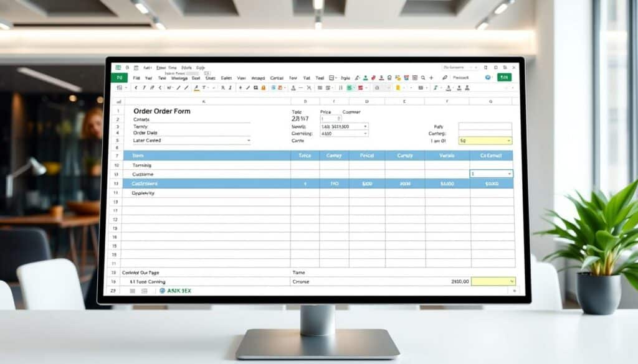Click the calendar icon in the title bar
Viewport: 638px width, 364px height.
click(x=136, y=68)
